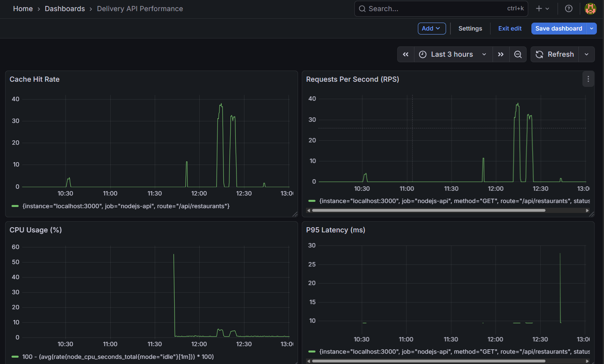Zoom out the time range
Viewport: 604px width, 364px height.
point(518,54)
